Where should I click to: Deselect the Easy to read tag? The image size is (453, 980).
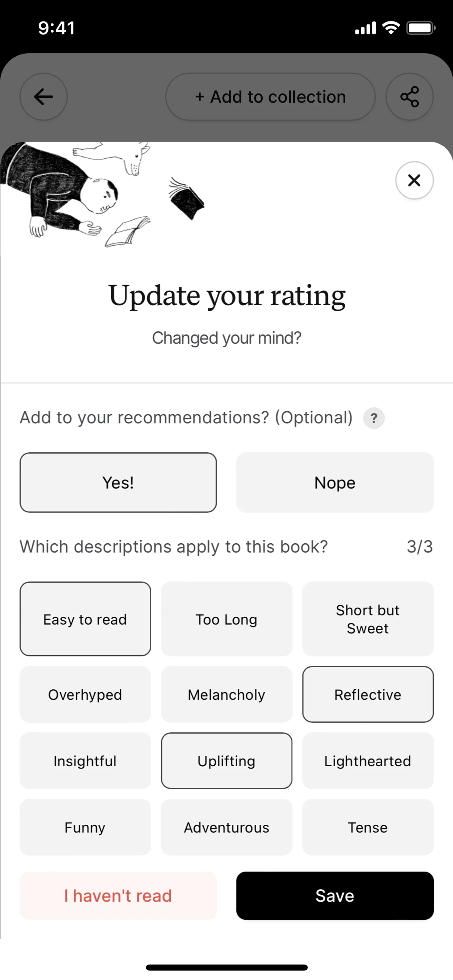click(85, 619)
